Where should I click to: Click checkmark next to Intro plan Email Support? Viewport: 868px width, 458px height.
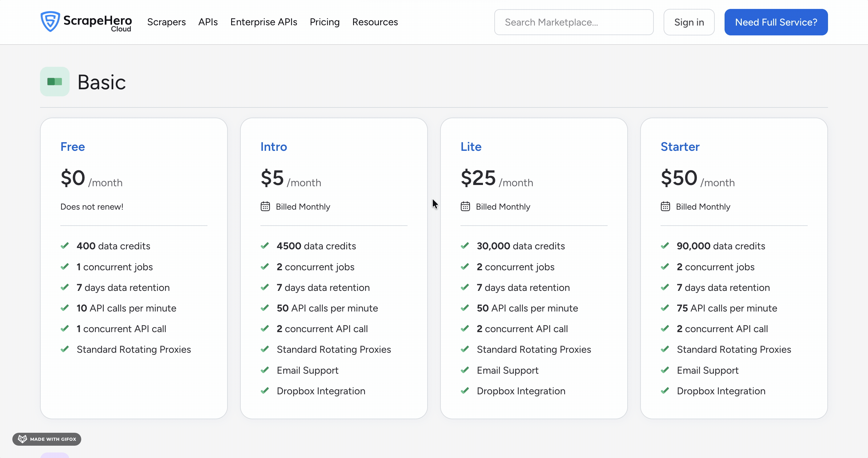tap(265, 370)
